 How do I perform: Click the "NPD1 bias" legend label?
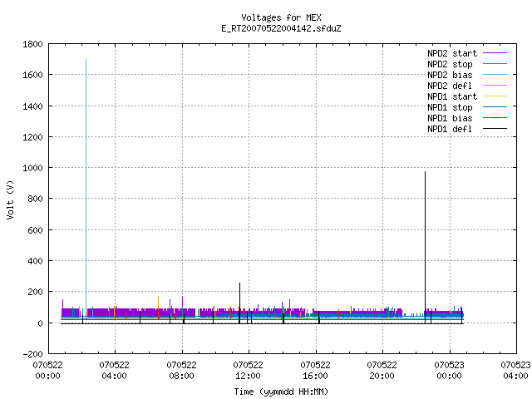coord(450,118)
